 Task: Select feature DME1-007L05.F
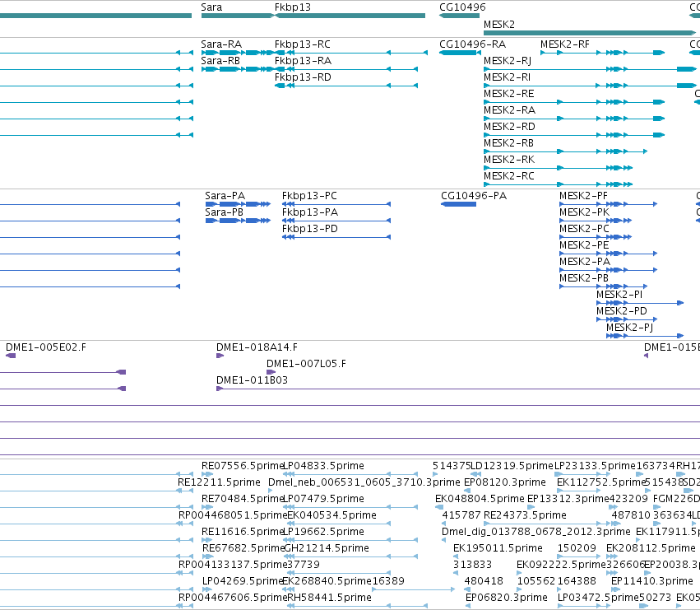pyautogui.click(x=306, y=364)
